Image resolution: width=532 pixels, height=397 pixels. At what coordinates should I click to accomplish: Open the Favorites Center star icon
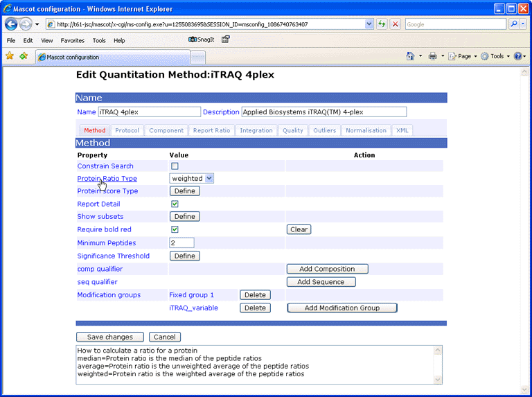[x=10, y=56]
